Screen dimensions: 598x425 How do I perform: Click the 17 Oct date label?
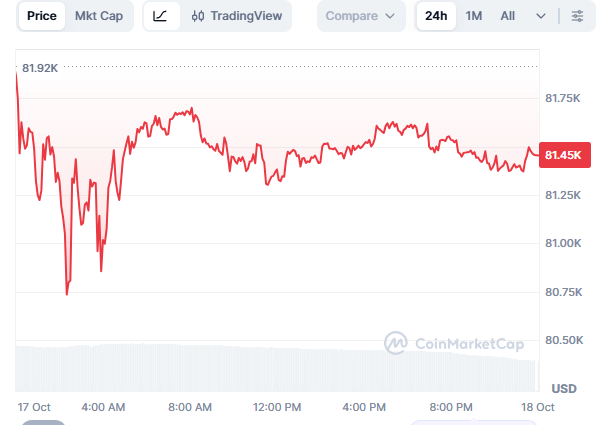coord(34,407)
